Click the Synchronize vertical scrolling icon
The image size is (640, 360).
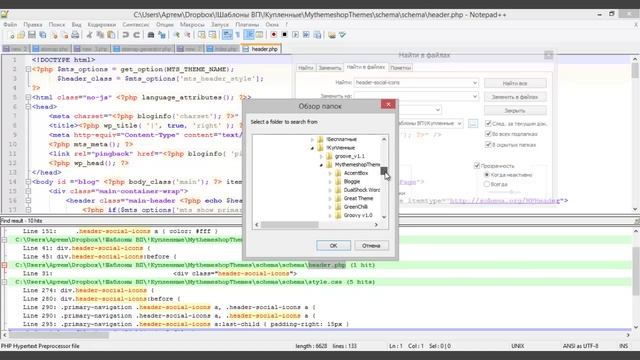(x=202, y=36)
